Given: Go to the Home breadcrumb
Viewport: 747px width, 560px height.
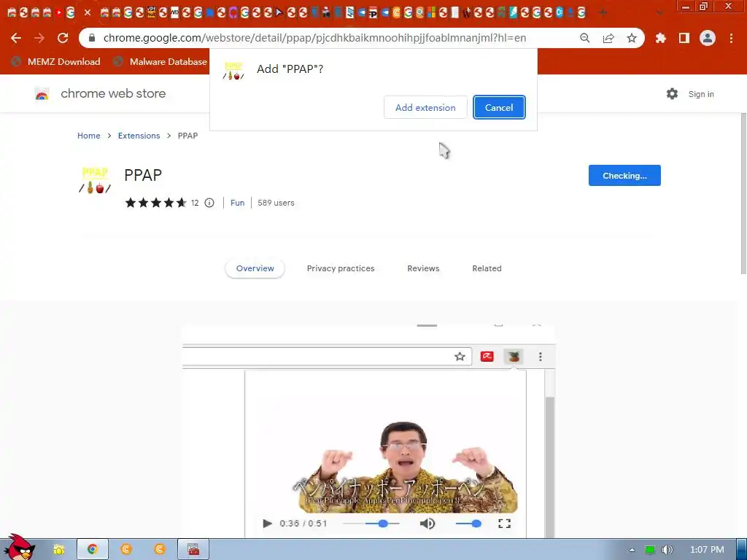Looking at the screenshot, I should 88,136.
